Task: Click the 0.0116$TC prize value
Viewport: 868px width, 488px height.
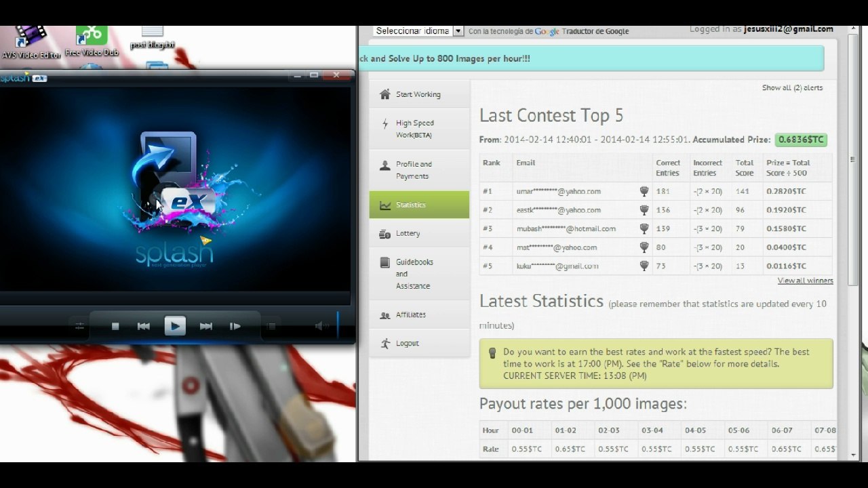Action: [786, 266]
